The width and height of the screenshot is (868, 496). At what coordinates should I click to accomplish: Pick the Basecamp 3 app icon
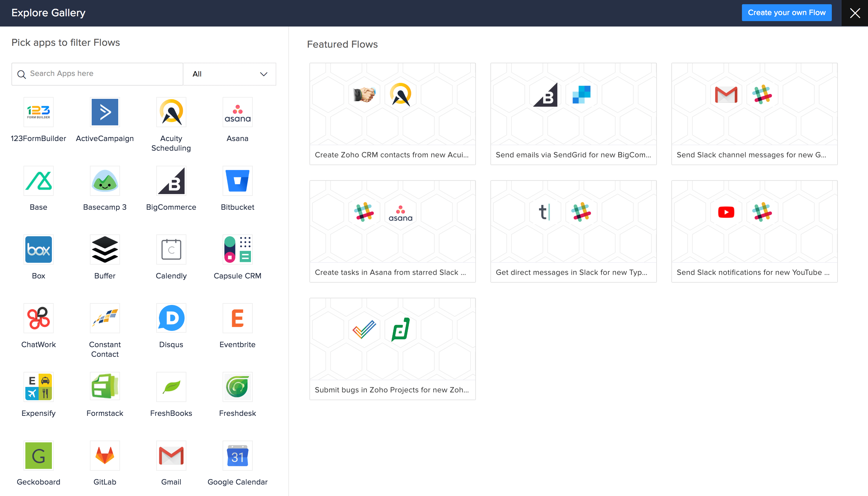tap(105, 181)
